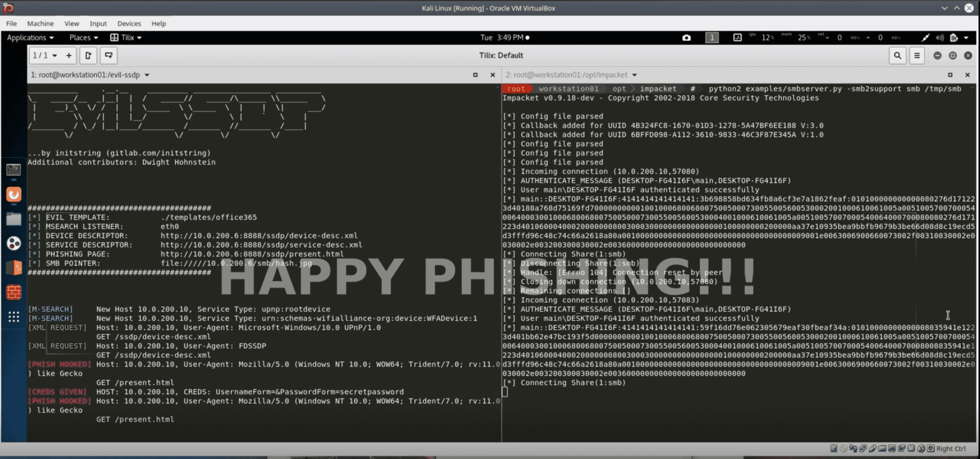Add a new Tilix session with plus
Screen dimensions: 980x459
point(69,56)
